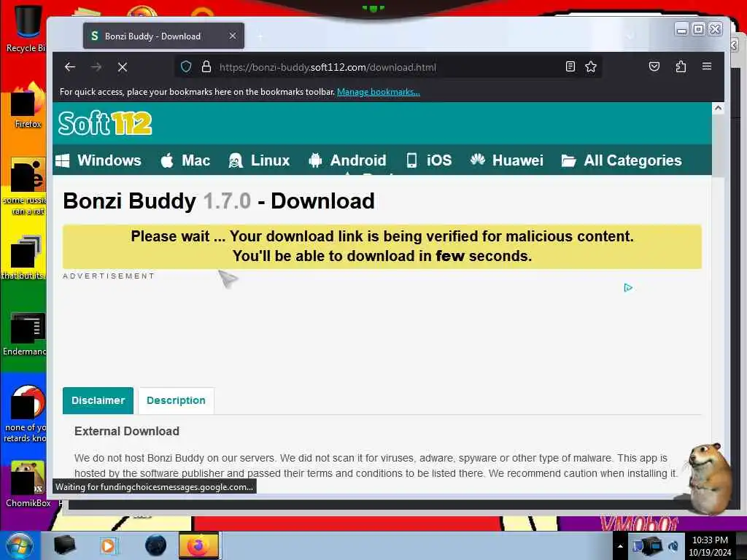
Task: Select the Bonzi Buddy - Download tab
Action: [163, 36]
